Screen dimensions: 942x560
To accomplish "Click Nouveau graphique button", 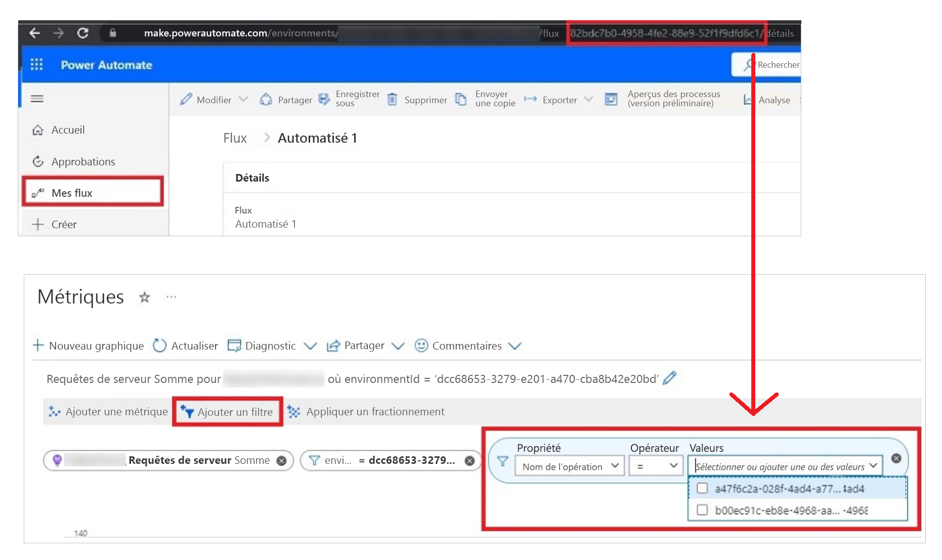I will 88,346.
